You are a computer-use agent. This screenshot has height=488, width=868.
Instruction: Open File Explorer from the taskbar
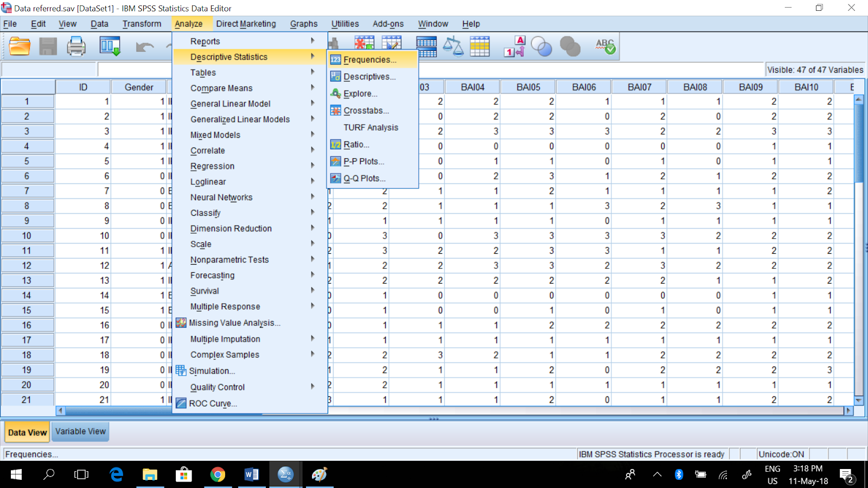150,475
